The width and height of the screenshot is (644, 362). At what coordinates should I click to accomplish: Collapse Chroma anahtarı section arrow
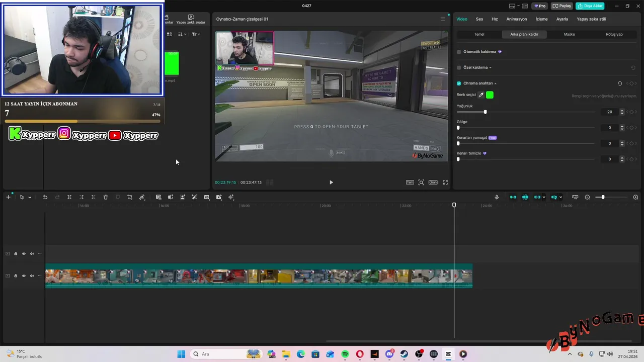495,83
